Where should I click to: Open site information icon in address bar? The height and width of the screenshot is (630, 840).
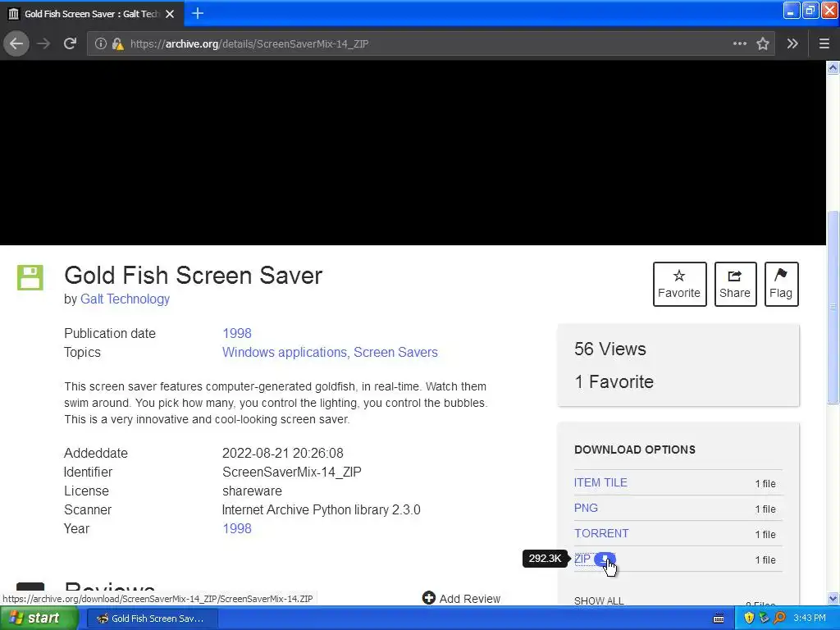(100, 43)
